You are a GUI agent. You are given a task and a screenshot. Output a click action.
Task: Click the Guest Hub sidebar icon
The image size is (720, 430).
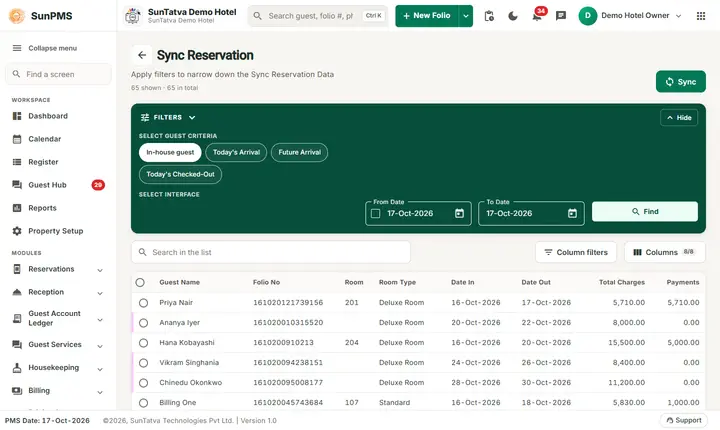click(17, 185)
